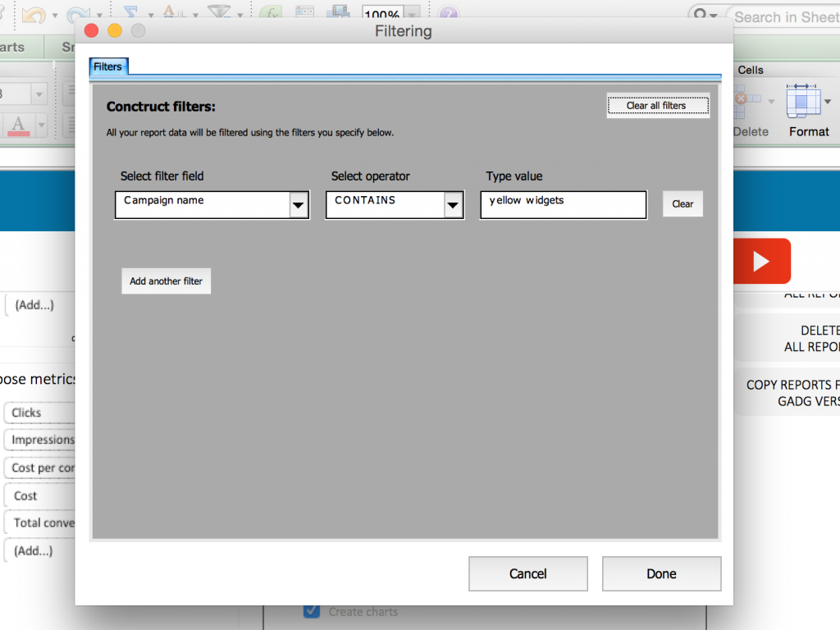Click the Redo icon in the Excel toolbar
The height and width of the screenshot is (630, 840).
(x=77, y=14)
